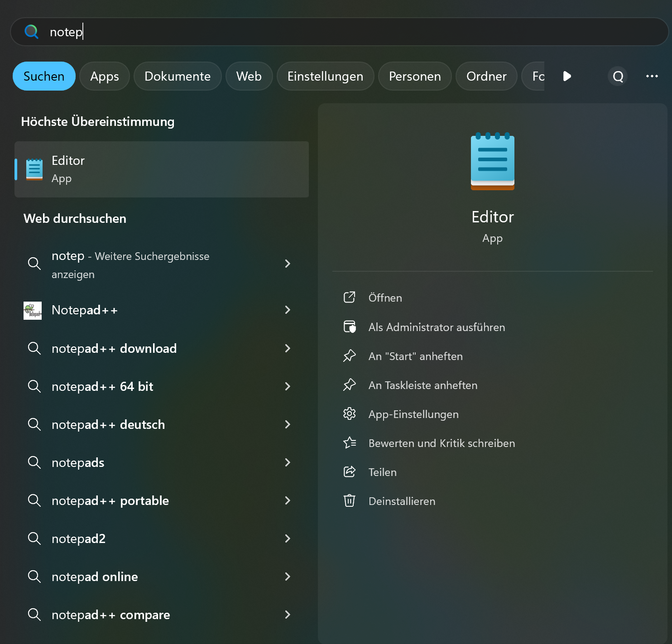Choose Teilen to share the app
672x644 pixels.
point(383,472)
